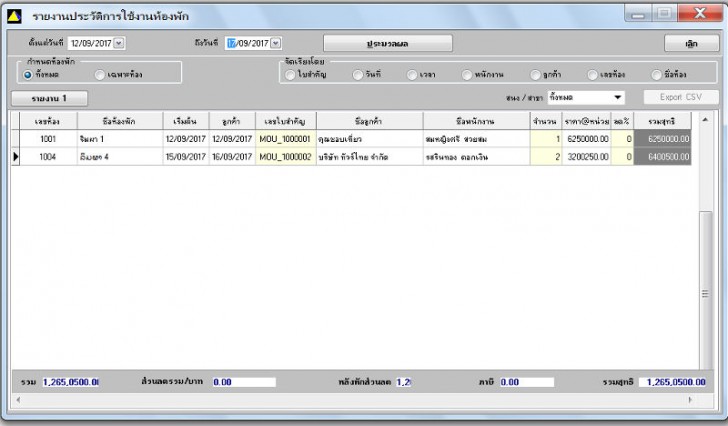Click the vertical scrollbar thumb
The width and height of the screenshot is (728, 426).
[706, 290]
